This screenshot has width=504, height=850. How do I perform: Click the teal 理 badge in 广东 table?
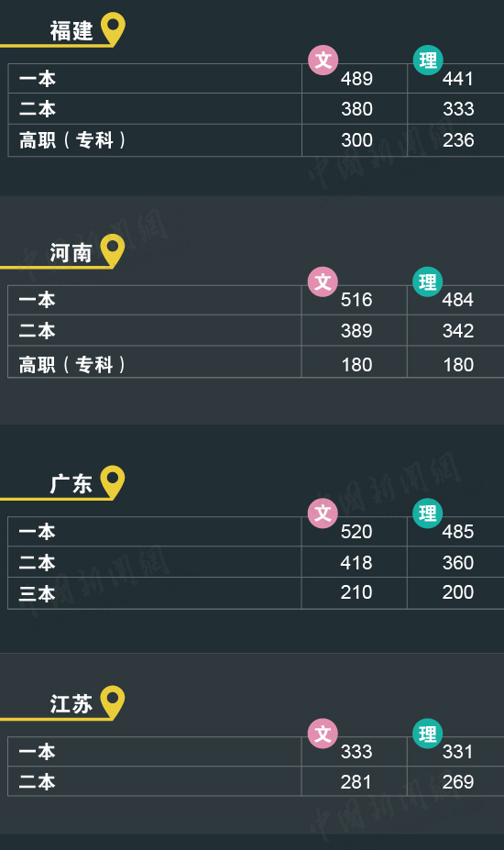427,513
